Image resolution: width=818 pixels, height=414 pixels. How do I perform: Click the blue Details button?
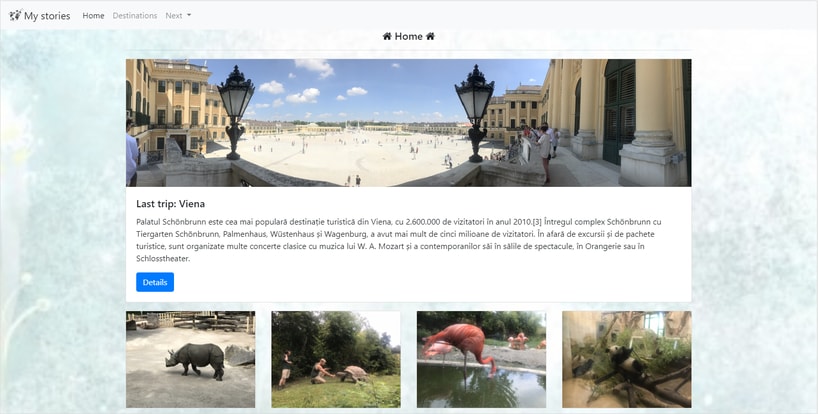pyautogui.click(x=155, y=282)
